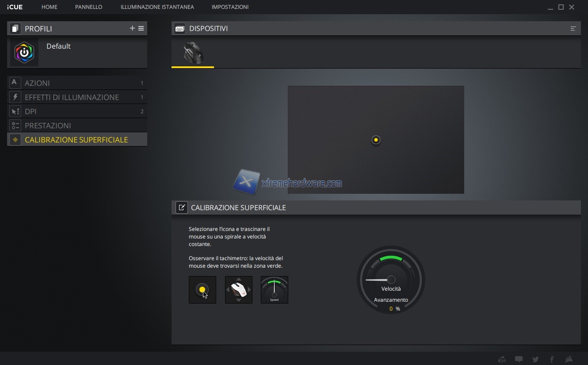Open the chat feedback icon
This screenshot has width=588, height=365.
point(519,359)
